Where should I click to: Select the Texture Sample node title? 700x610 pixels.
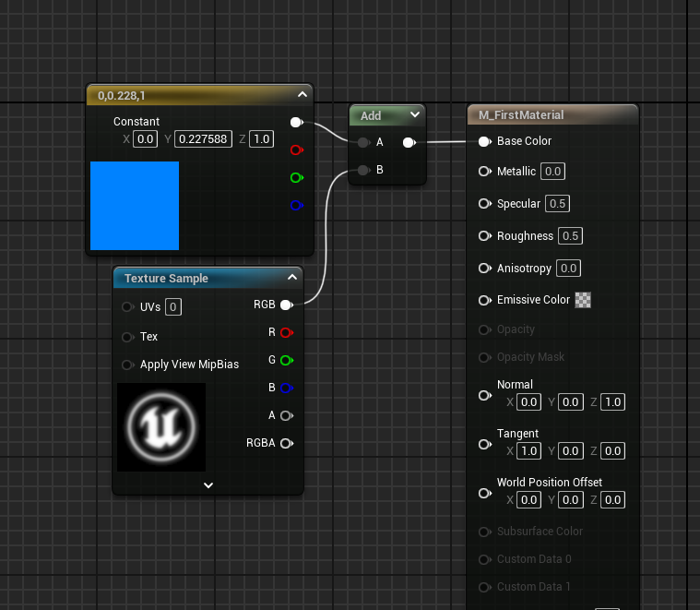click(166, 278)
